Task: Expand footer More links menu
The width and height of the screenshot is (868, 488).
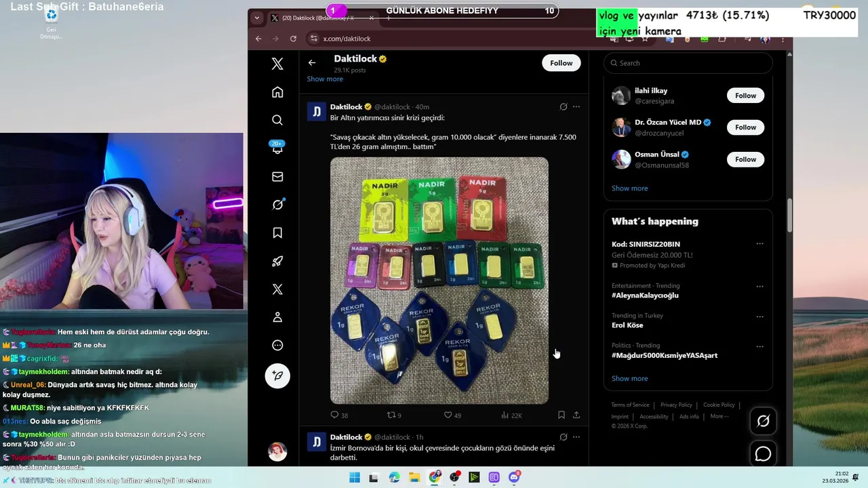Action: pos(719,416)
